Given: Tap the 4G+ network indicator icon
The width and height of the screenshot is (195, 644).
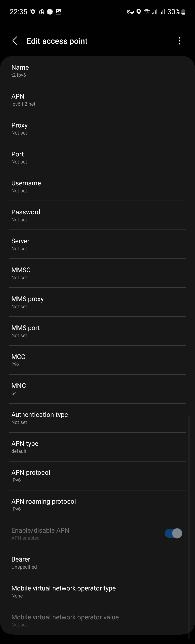Looking at the screenshot, I should 147,12.
